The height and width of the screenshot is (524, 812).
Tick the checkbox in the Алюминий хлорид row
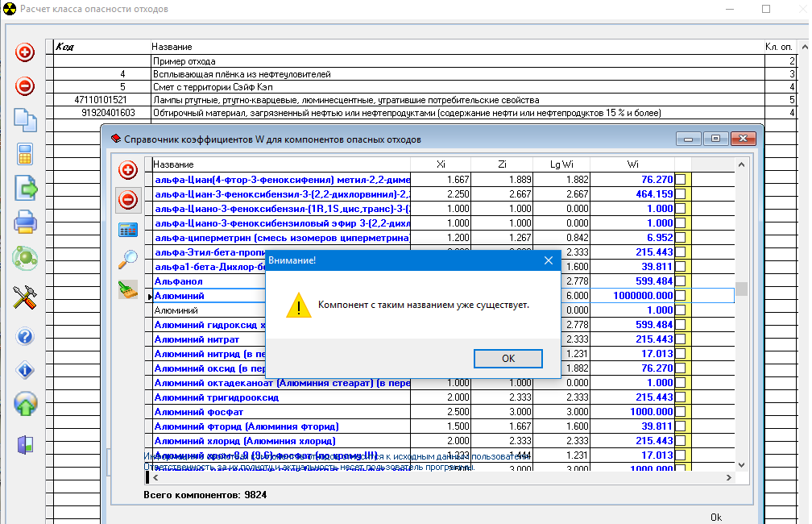(681, 441)
